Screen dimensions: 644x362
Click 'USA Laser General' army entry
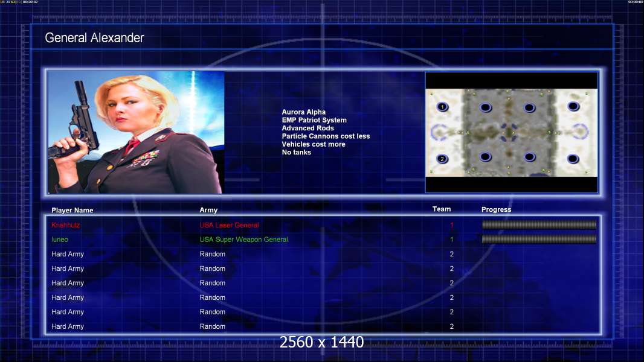[x=229, y=225]
